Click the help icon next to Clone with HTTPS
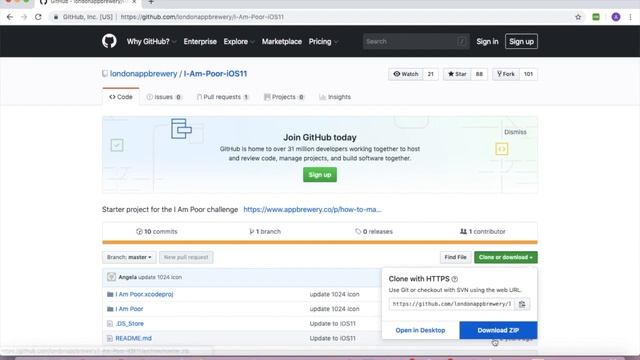Image resolution: width=640 pixels, height=360 pixels. [455, 279]
